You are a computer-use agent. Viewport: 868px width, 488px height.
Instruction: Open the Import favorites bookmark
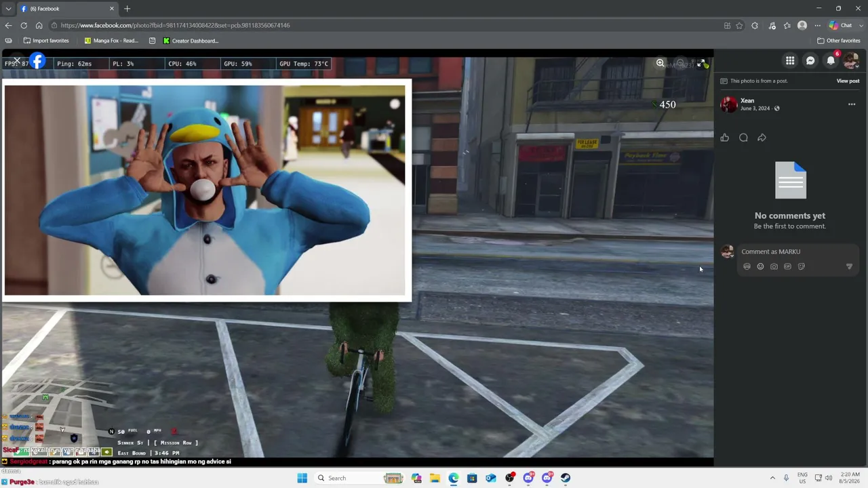(45, 41)
